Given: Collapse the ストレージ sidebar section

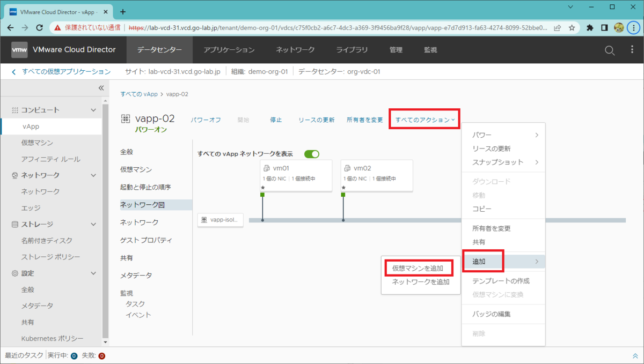Looking at the screenshot, I should tap(93, 224).
